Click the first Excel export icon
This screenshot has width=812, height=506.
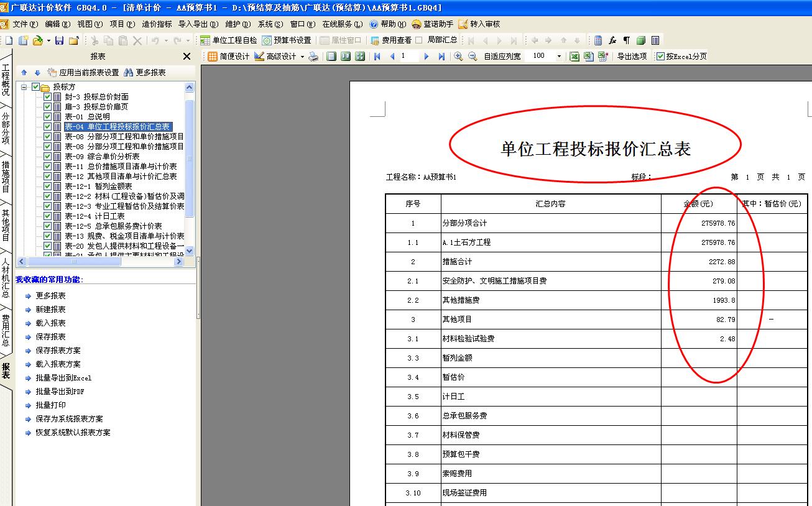[x=575, y=56]
